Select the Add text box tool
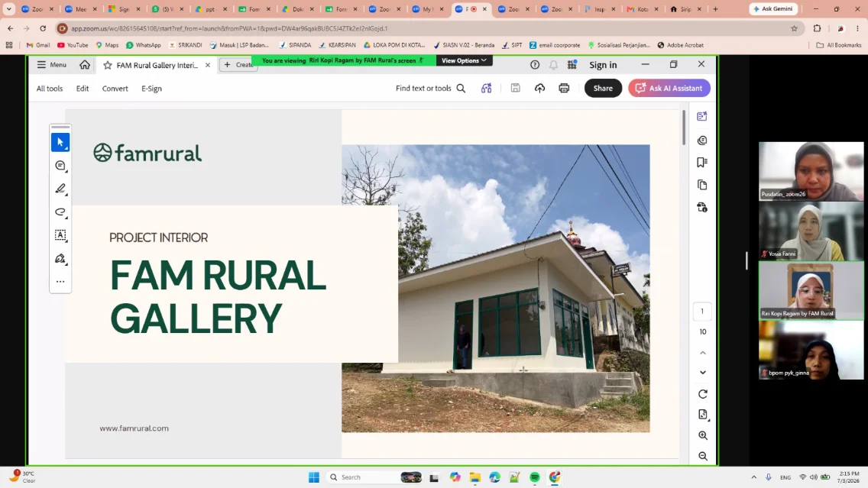 [x=60, y=235]
